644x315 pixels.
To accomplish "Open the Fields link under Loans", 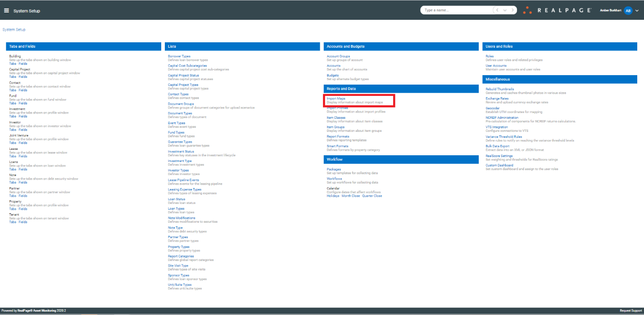I will pyautogui.click(x=23, y=169).
